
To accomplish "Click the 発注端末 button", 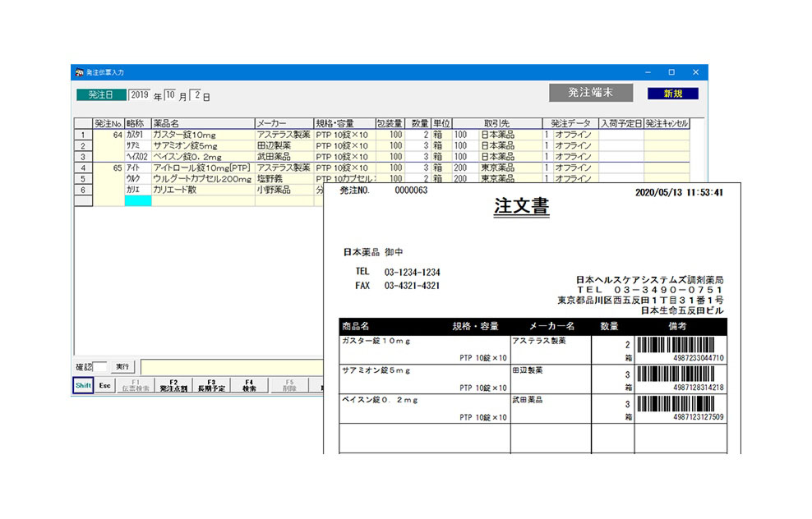I will point(591,93).
